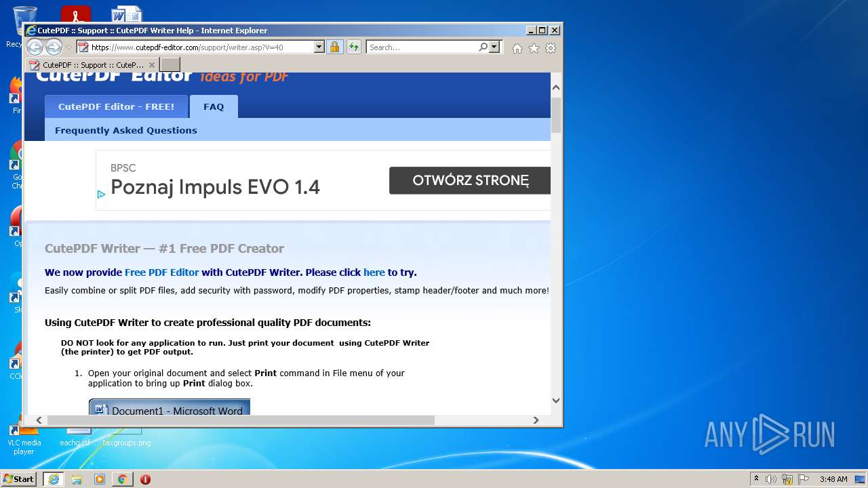Click the address bar URL field
Screen dimensions: 868x488
(x=201, y=47)
